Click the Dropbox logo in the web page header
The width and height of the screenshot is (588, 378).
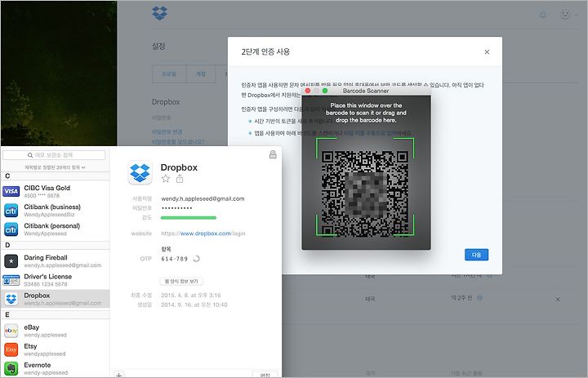[x=160, y=14]
